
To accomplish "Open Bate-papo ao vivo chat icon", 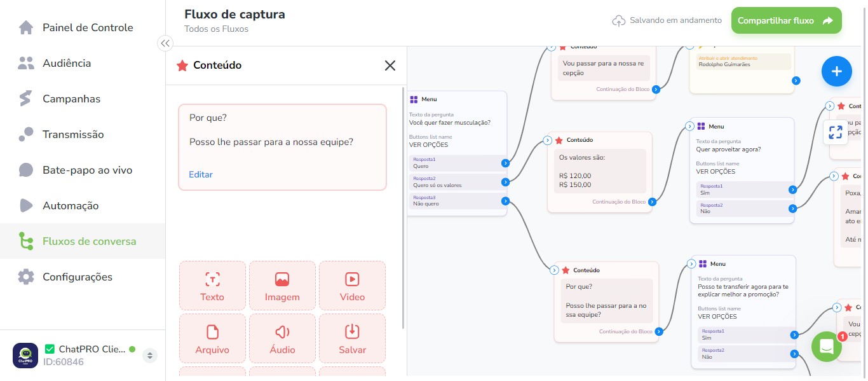I will pyautogui.click(x=26, y=170).
